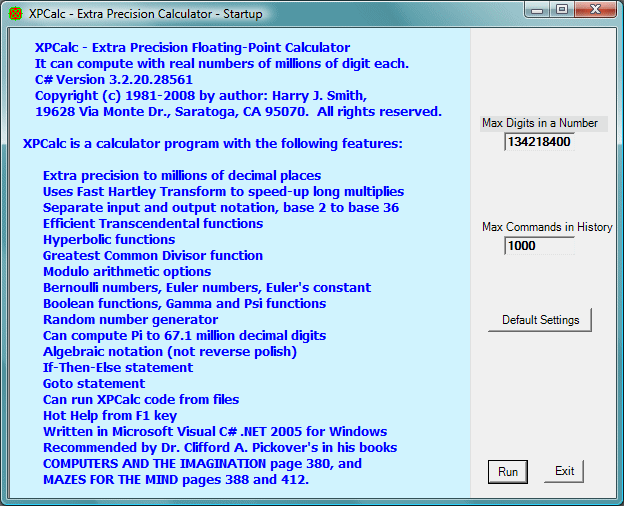Click 'XPCalc is a calculator program' line
The width and height of the screenshot is (624, 506).
point(213,144)
